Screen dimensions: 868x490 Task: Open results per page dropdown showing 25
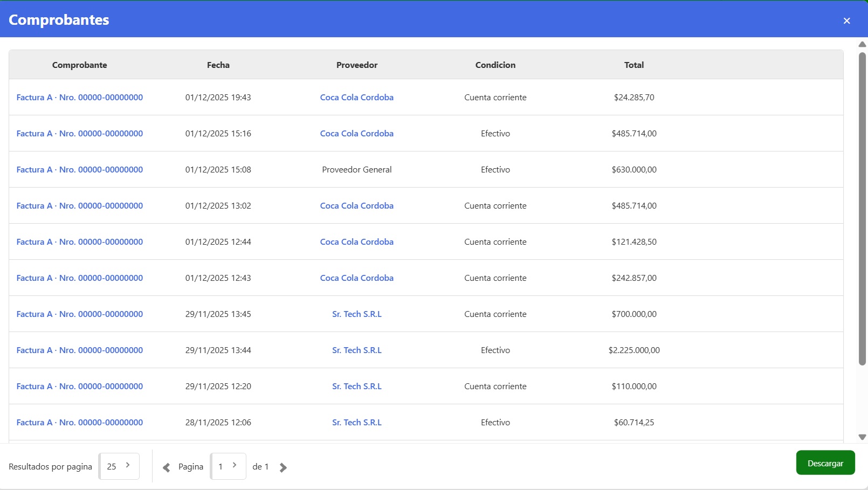[119, 466]
